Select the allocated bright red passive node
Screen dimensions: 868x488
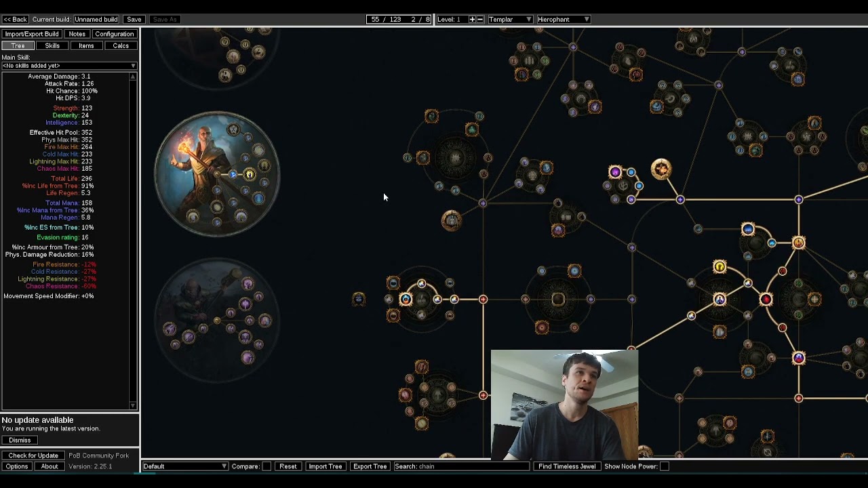766,300
